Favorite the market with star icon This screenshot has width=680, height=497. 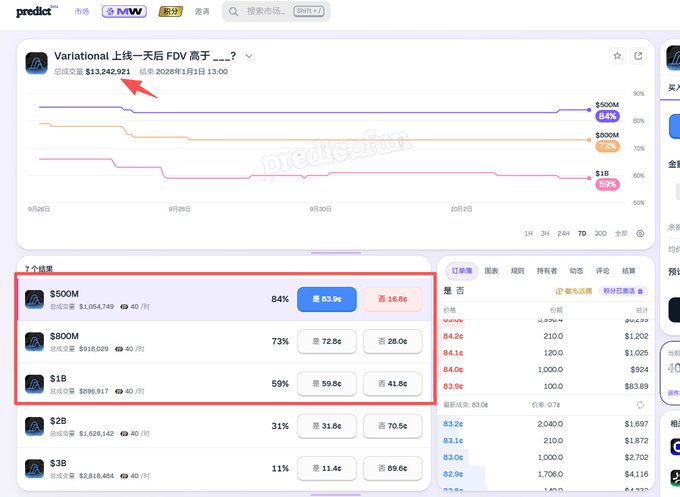617,56
